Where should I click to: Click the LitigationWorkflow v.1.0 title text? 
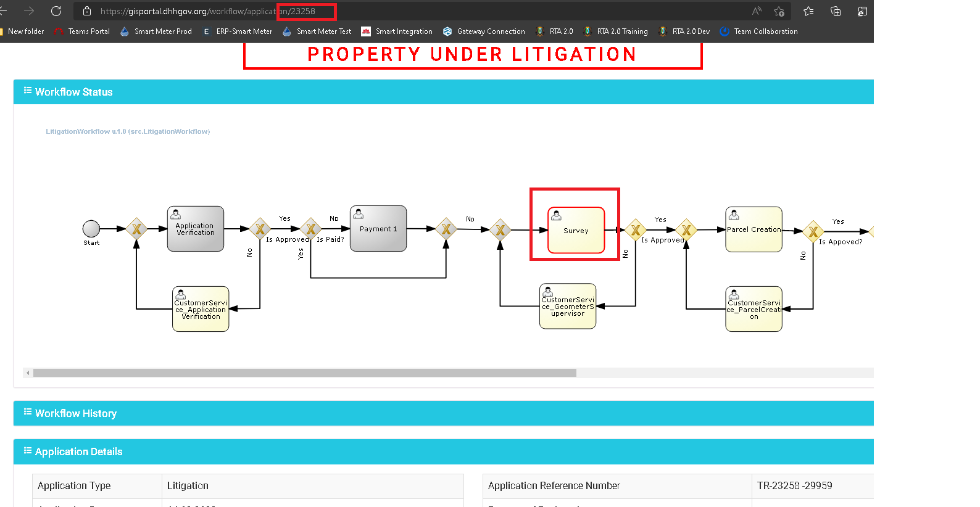point(128,131)
